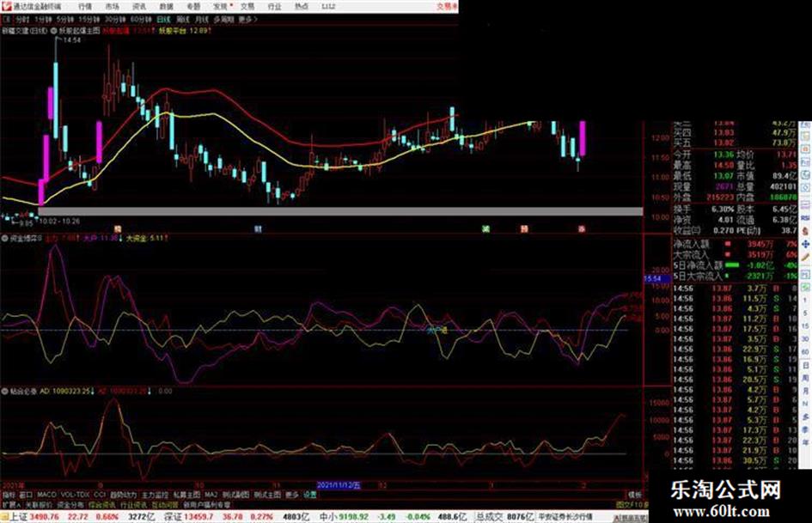Switch to 15分钟 period tab
812x523 pixels.
(x=89, y=20)
